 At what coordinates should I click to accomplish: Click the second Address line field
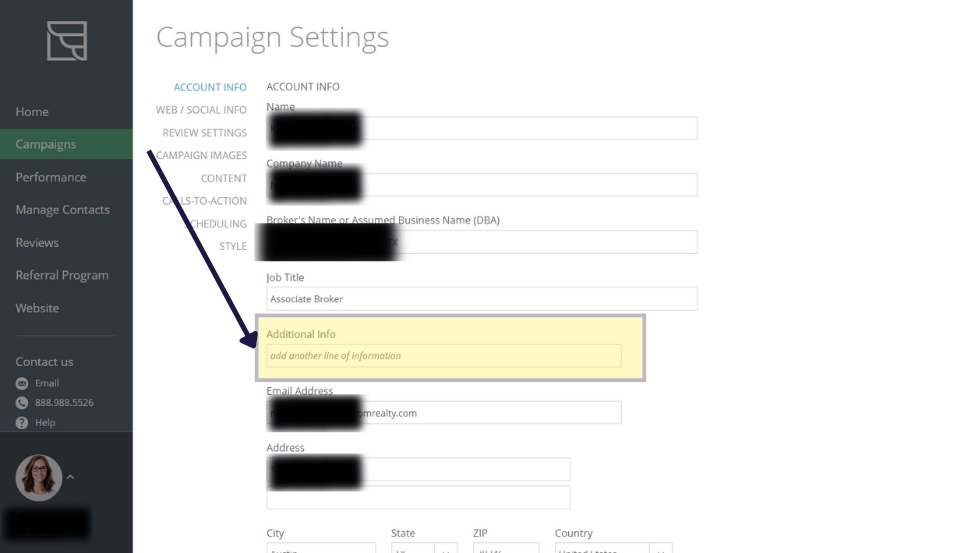coord(418,498)
